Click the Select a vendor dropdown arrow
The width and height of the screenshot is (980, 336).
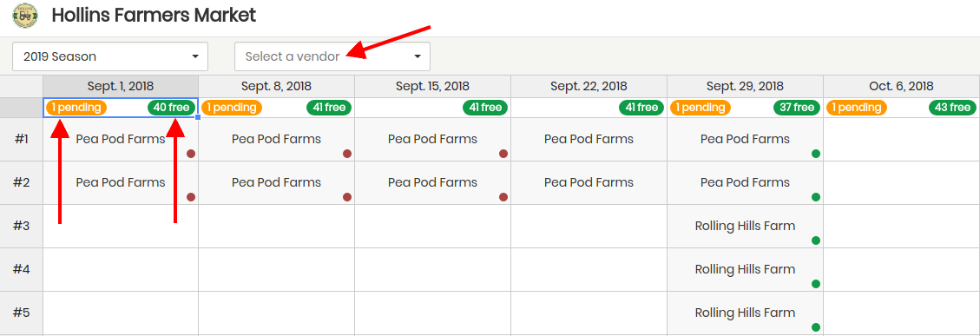click(418, 57)
